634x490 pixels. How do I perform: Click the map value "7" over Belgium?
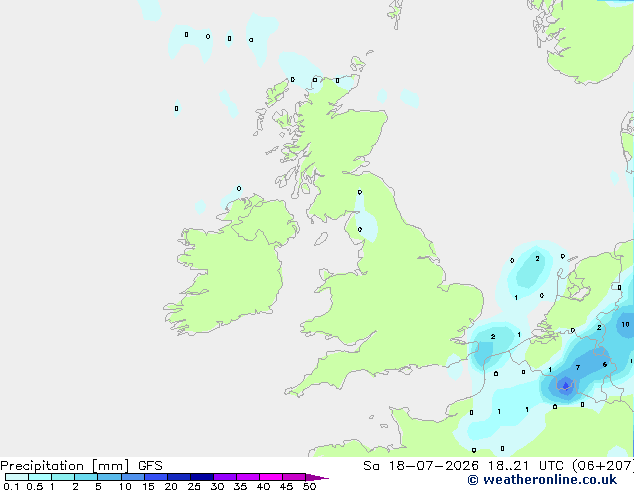tap(578, 368)
